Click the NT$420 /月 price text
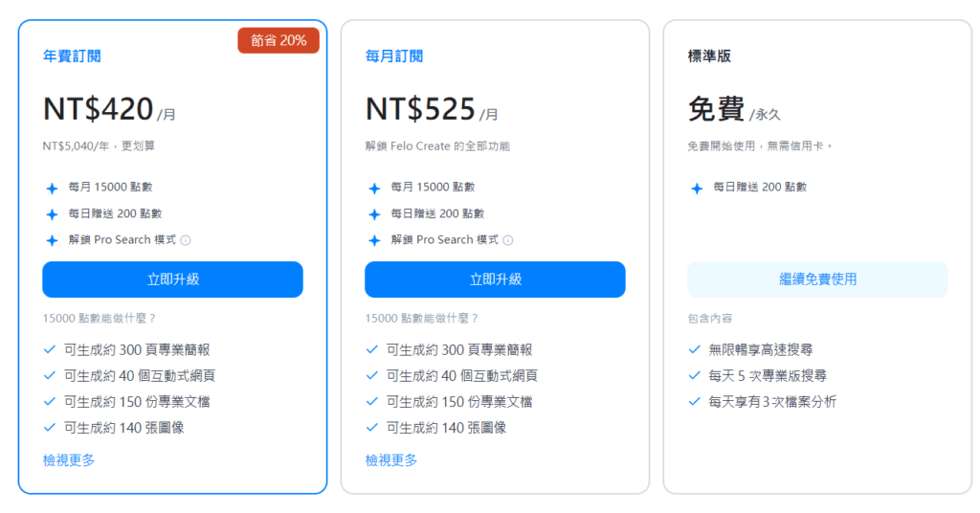This screenshot has width=980, height=513. click(x=109, y=110)
